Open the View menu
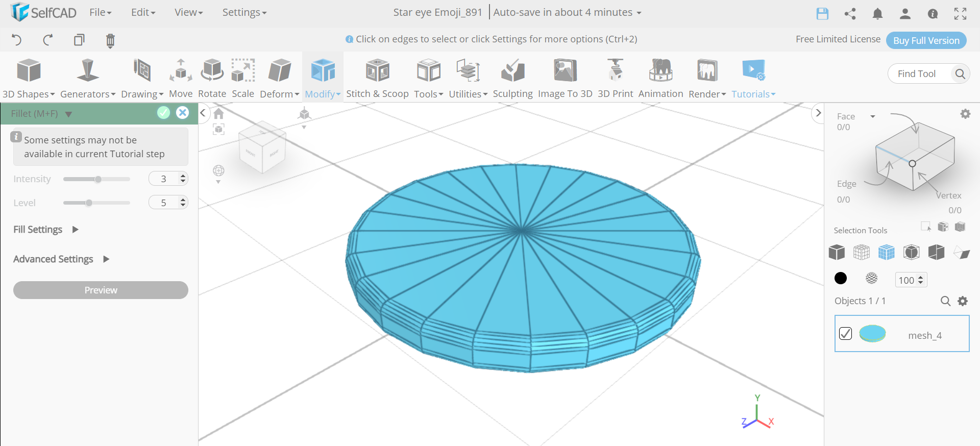The image size is (980, 446). click(x=188, y=12)
